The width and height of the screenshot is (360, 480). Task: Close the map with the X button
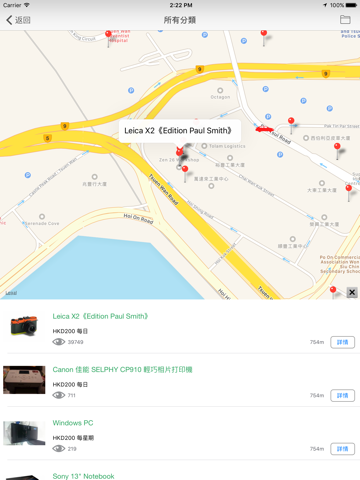352,293
